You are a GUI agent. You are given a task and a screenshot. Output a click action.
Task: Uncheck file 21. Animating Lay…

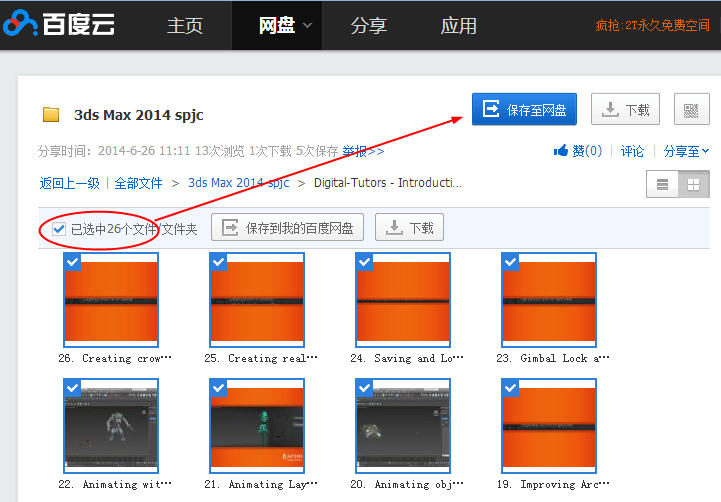[218, 388]
